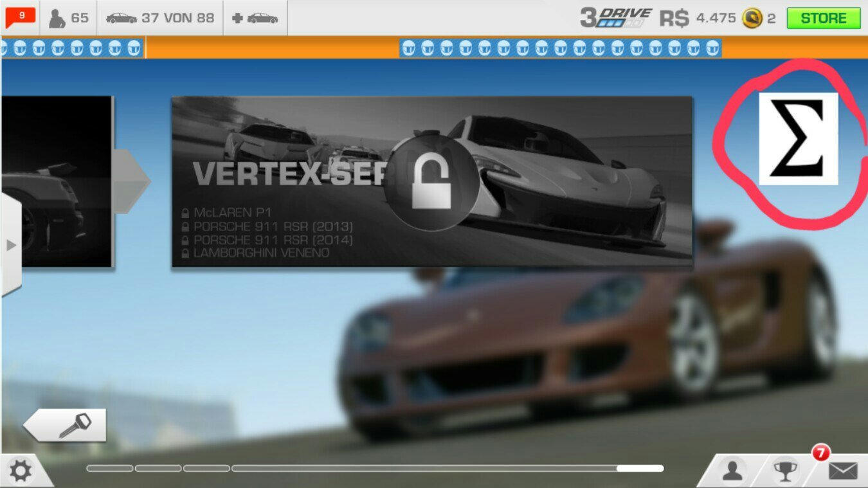This screenshot has width=868, height=488.
Task: Select the locked Vertex series card
Action: coord(432,181)
